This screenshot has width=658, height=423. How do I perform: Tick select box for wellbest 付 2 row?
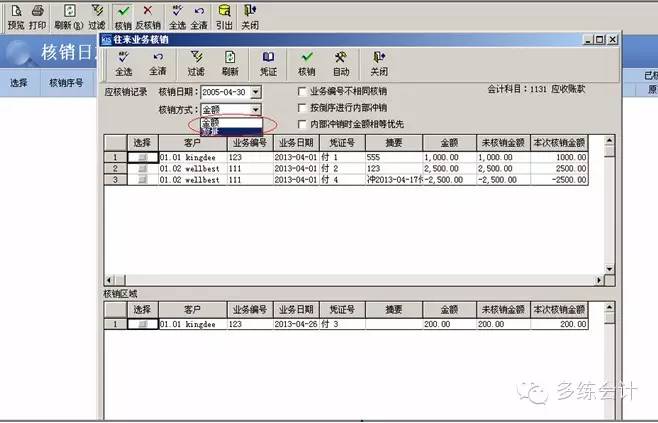(x=143, y=168)
